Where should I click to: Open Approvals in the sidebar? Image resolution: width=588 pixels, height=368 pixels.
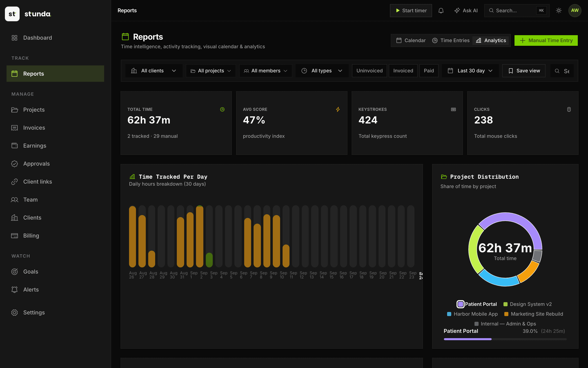(55, 164)
